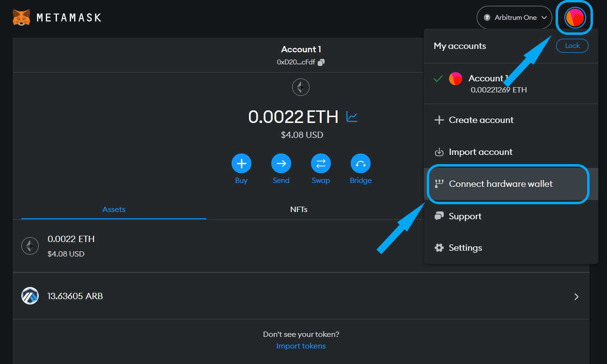Click the 0.0022 ETH main balance
The height and width of the screenshot is (364, 607).
293,117
